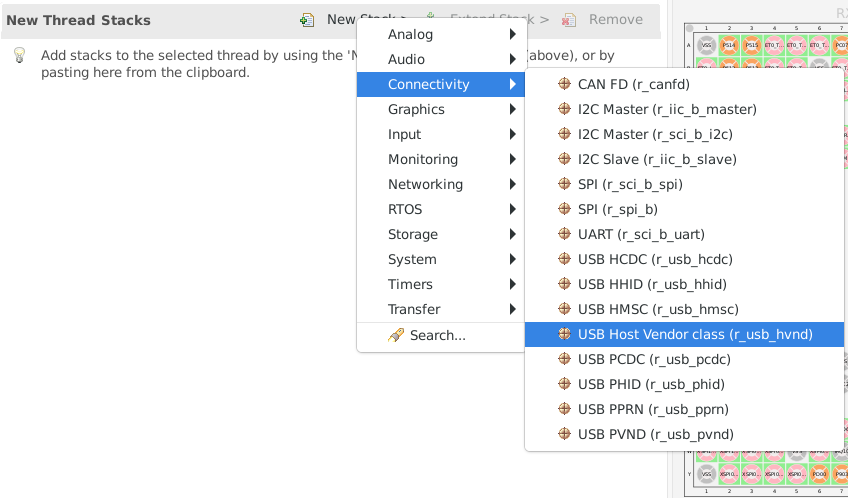
Task: Click icon beside USB HHID entry
Action: point(564,284)
